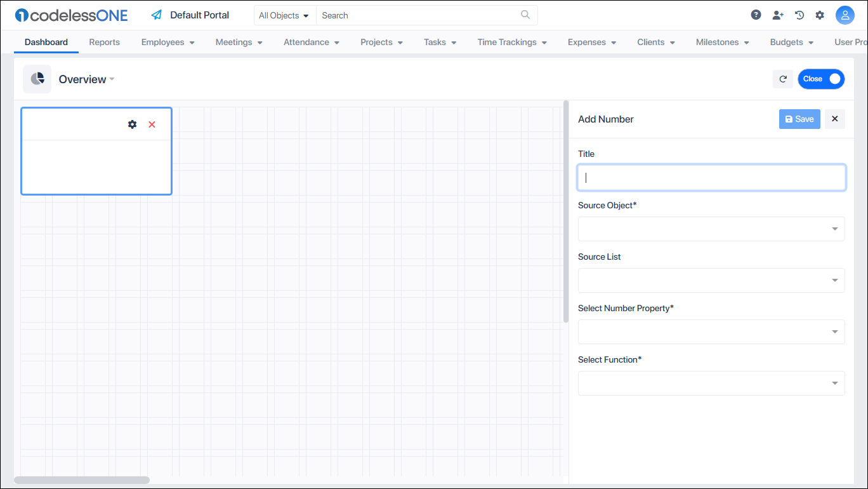Expand the Overview dashboard selector
Viewport: 868px width, 489px height.
pos(112,79)
